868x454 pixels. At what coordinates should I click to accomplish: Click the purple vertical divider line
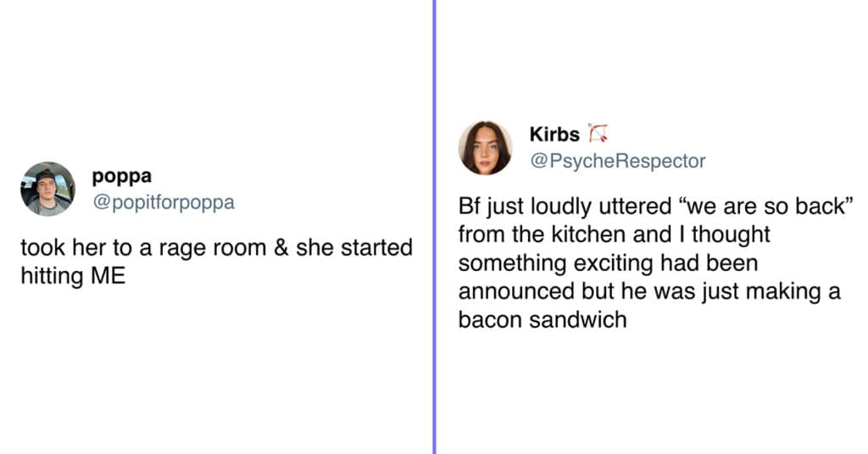pyautogui.click(x=435, y=227)
